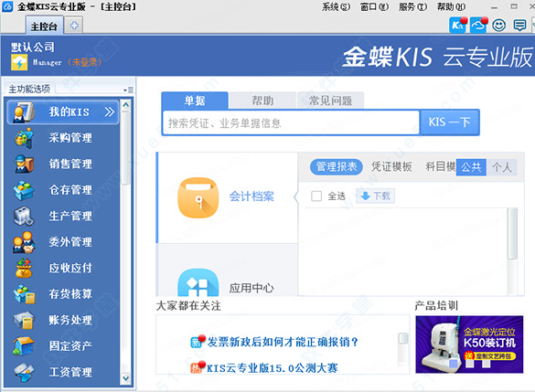Open link 发票新政后如何才能正确报销?
The height and width of the screenshot is (392, 535).
coord(283,342)
